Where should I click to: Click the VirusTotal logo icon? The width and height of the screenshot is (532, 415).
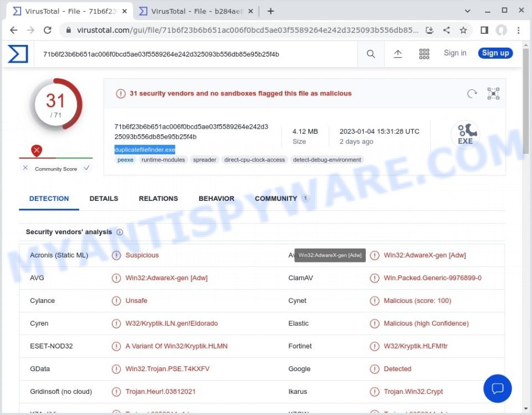[x=18, y=54]
